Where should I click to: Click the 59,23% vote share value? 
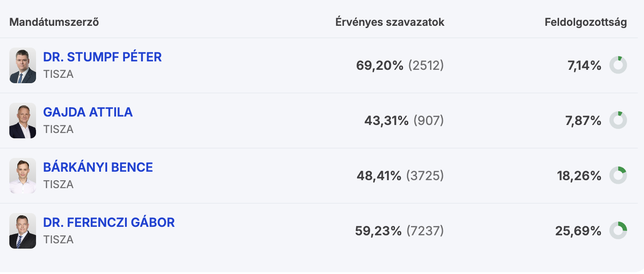[378, 231]
